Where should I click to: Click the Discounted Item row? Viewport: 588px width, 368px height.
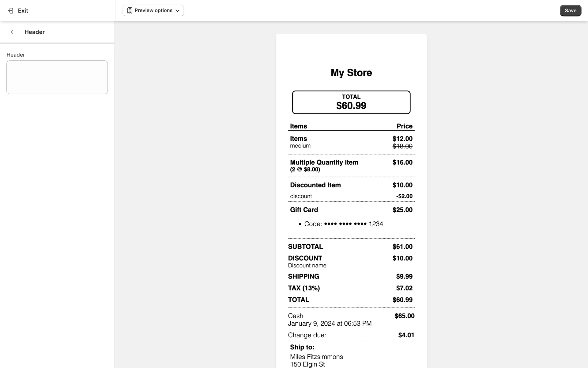point(315,185)
